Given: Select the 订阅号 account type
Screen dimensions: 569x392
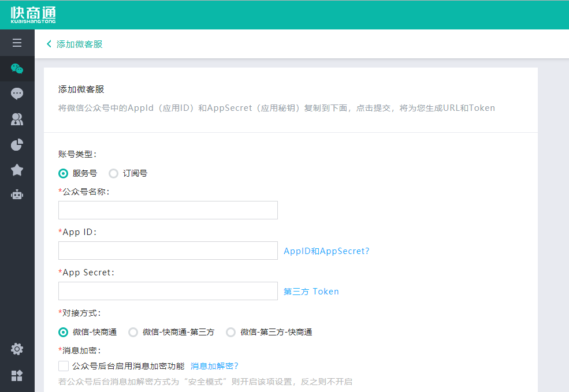Looking at the screenshot, I should [114, 173].
